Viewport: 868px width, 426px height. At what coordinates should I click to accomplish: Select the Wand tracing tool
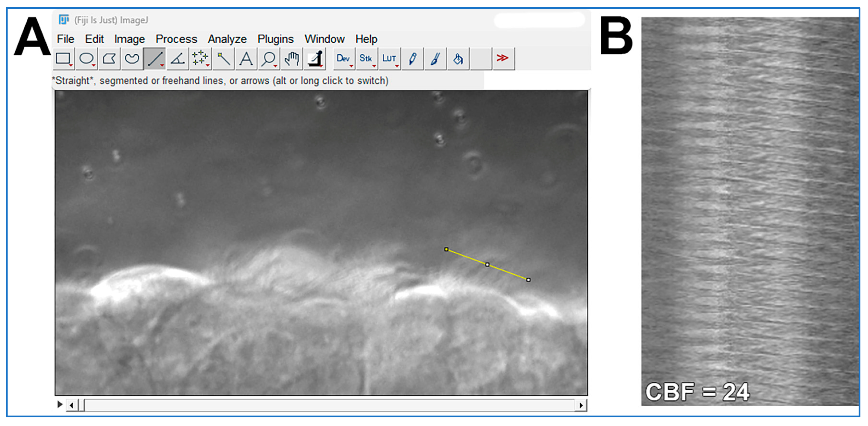(x=223, y=59)
